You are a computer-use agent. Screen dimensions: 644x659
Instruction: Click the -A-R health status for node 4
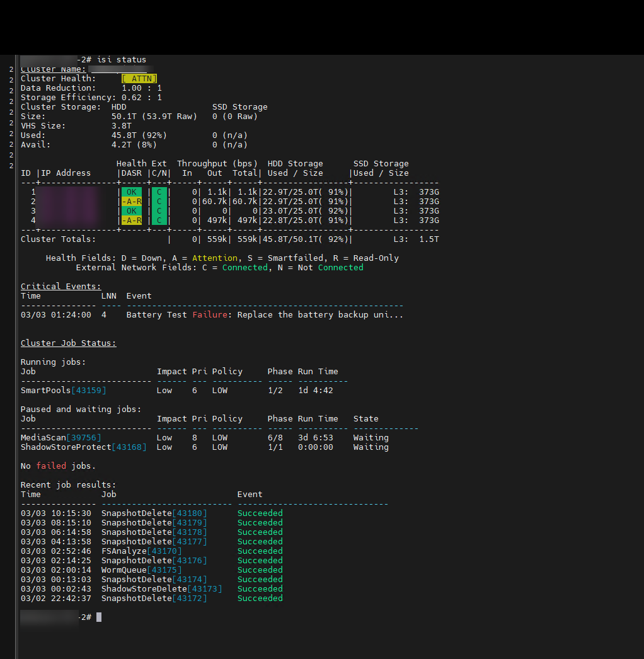pos(131,221)
